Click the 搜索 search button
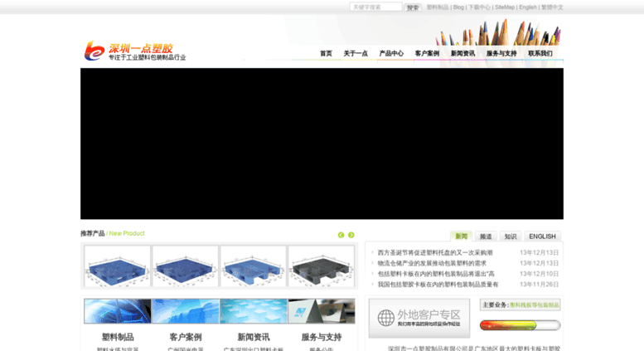This screenshot has height=351, width=644. tap(413, 7)
